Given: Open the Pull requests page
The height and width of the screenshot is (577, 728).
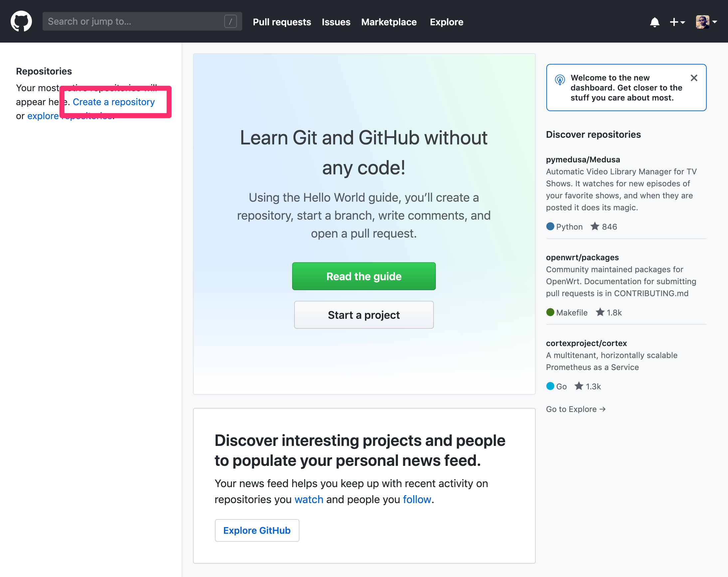Looking at the screenshot, I should click(282, 22).
